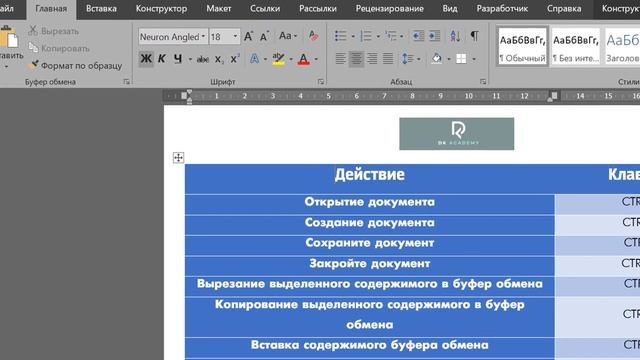Align text left
The width and height of the screenshot is (640, 360).
pyautogui.click(x=340, y=59)
